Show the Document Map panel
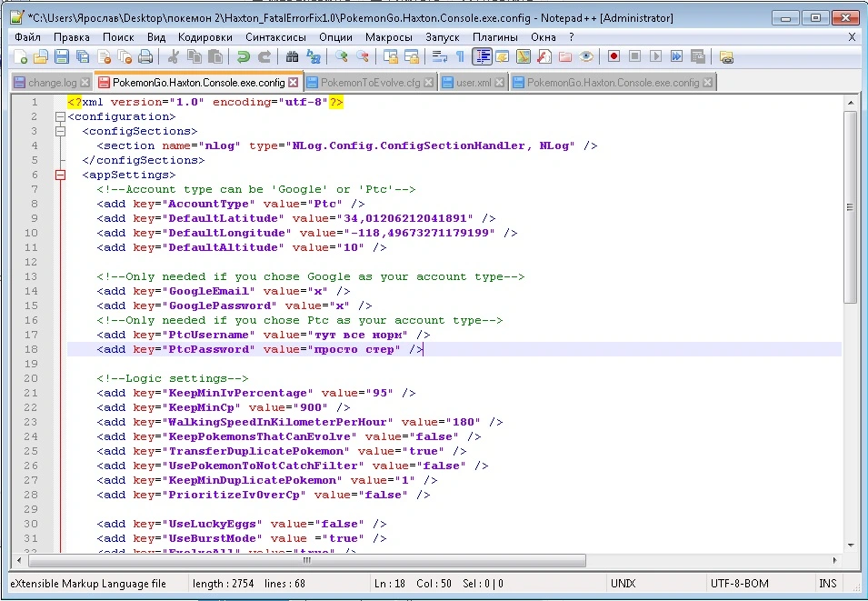 (524, 56)
